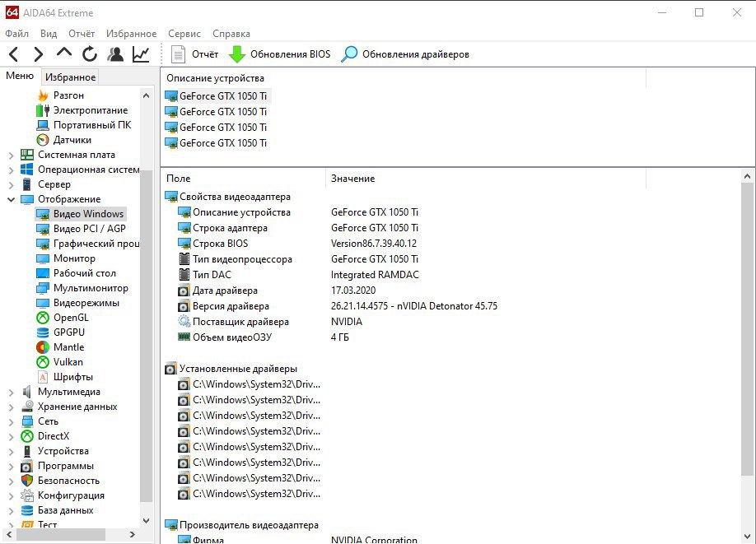Select Видео PCI / AGP item
The height and width of the screenshot is (544, 756).
[x=82, y=229]
